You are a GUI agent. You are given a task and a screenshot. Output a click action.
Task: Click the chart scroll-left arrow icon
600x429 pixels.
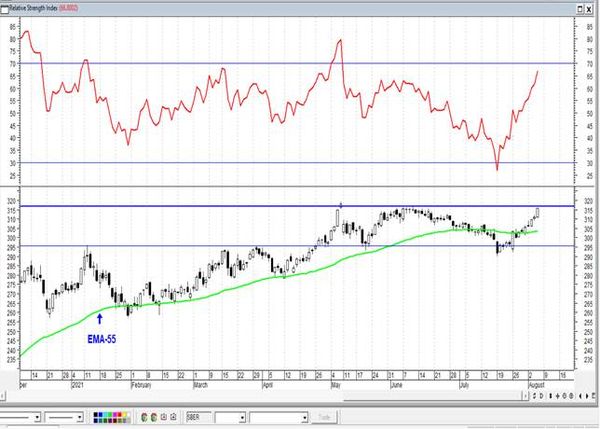580,396
